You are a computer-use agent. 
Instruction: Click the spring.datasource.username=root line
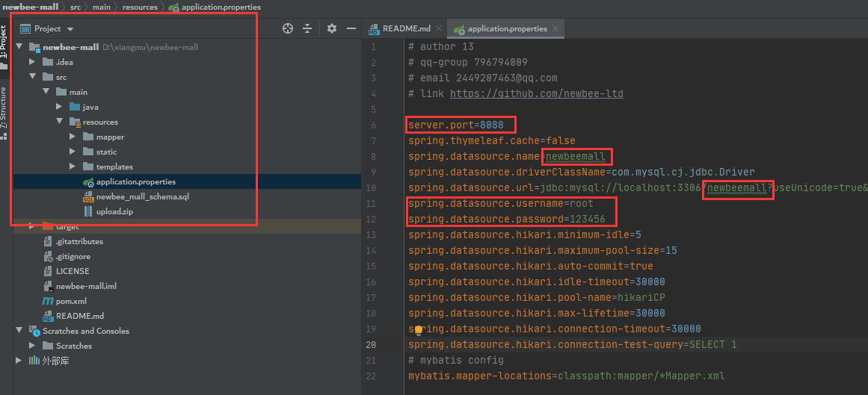tap(500, 204)
